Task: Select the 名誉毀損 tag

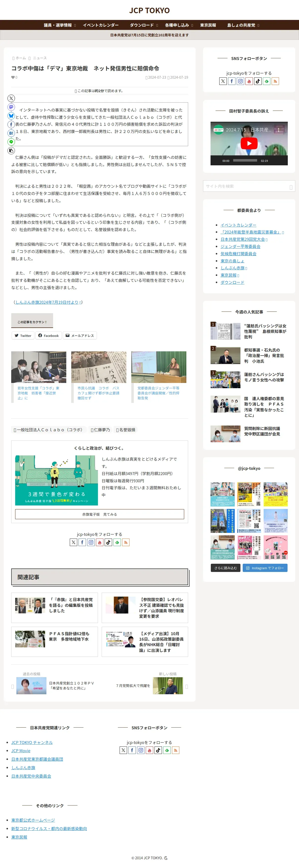Action: pyautogui.click(x=126, y=430)
